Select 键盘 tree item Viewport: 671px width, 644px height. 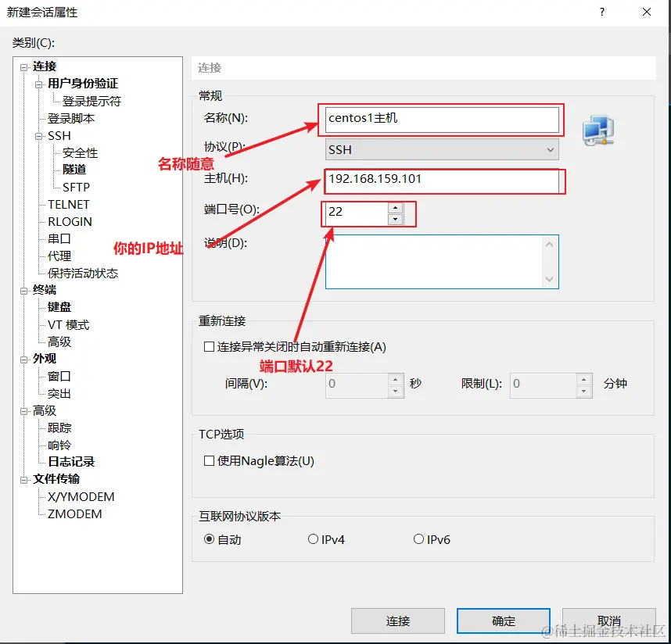tap(59, 307)
